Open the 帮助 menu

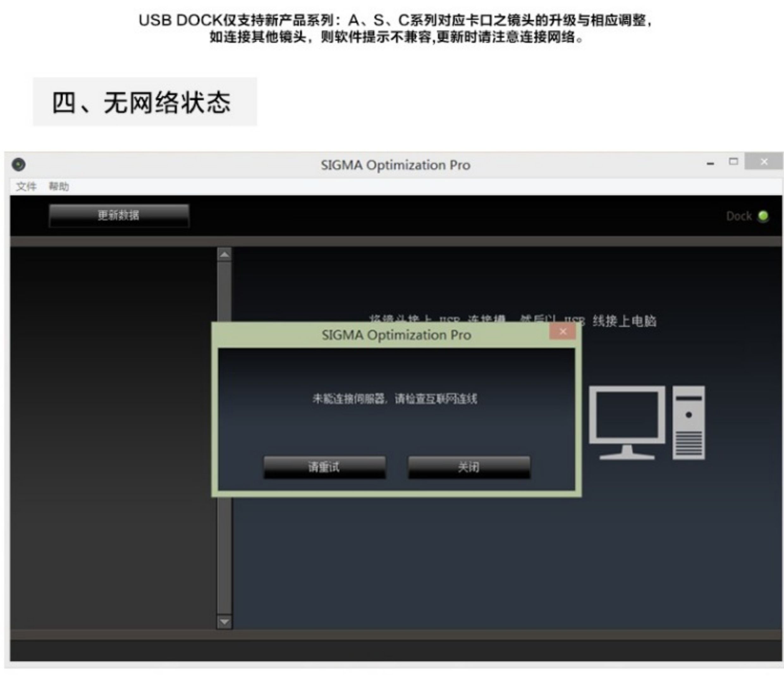(59, 187)
